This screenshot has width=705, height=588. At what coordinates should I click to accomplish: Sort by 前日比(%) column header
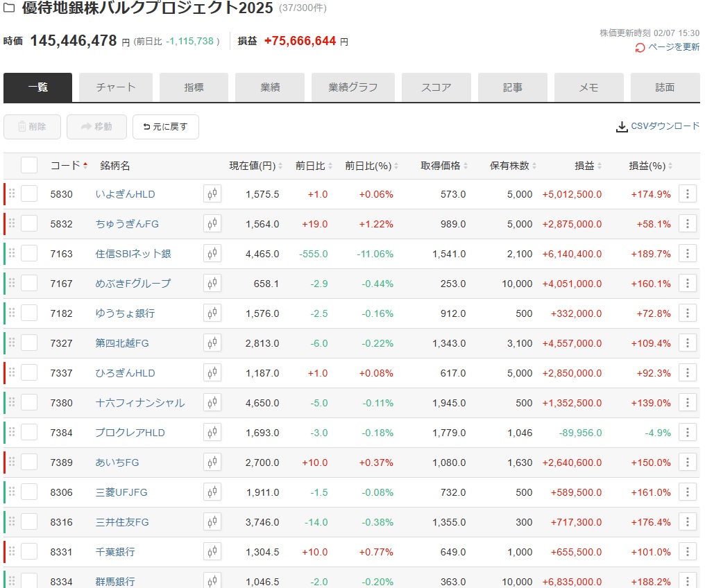pyautogui.click(x=372, y=166)
